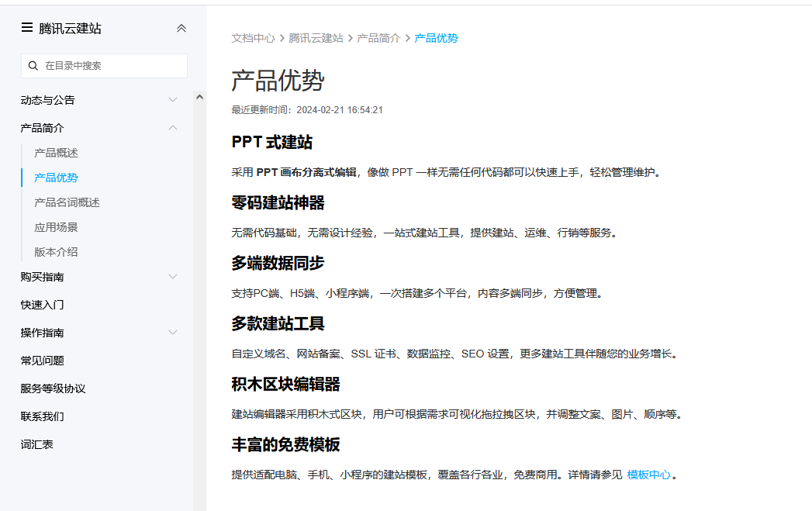Image resolution: width=812 pixels, height=511 pixels.
Task: Focus the 在目录中搜索 search field
Action: [104, 66]
